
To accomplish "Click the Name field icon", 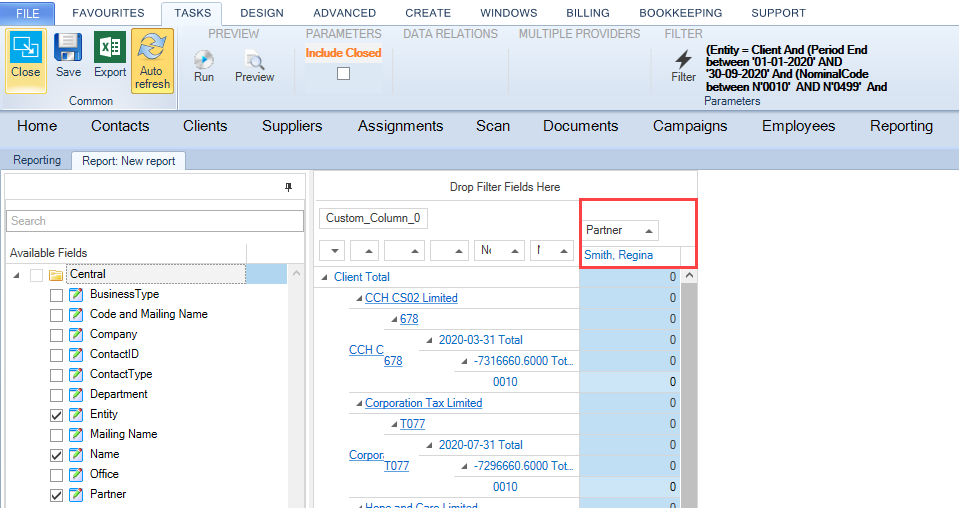I will [76, 454].
